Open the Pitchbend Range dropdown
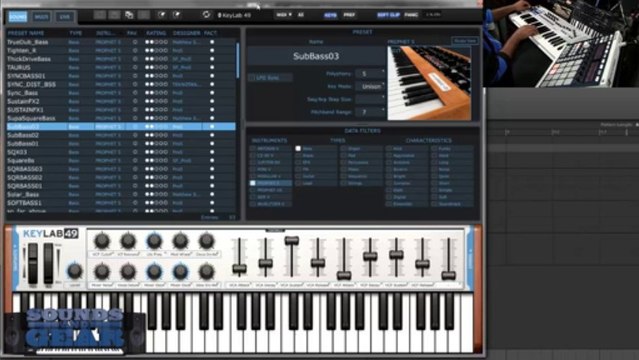639x360 pixels. [x=370, y=112]
